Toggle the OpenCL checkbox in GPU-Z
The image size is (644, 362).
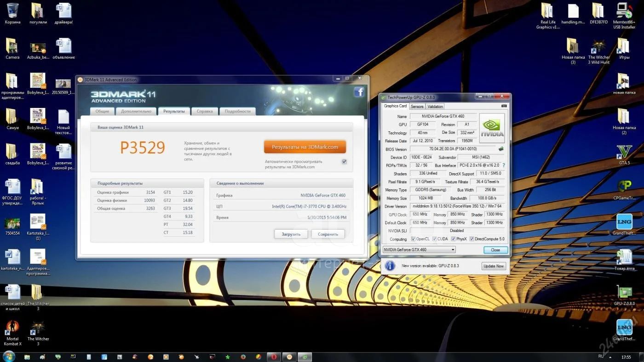(413, 239)
